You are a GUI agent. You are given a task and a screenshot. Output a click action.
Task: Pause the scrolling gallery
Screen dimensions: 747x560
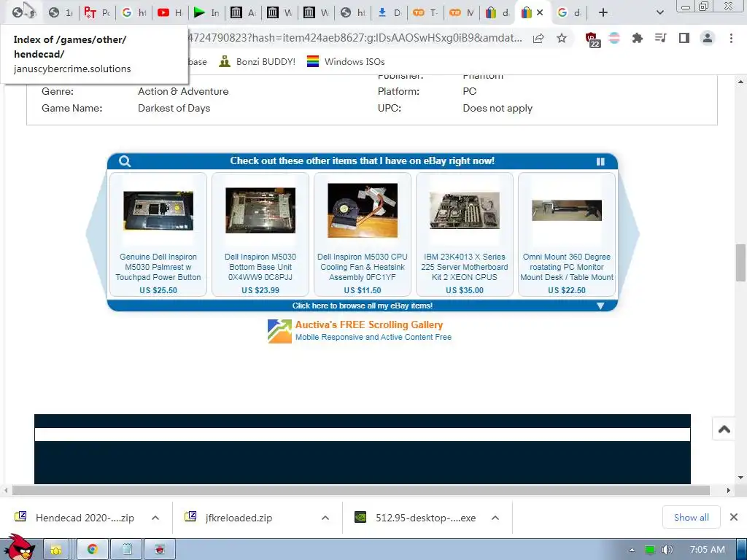click(x=600, y=161)
